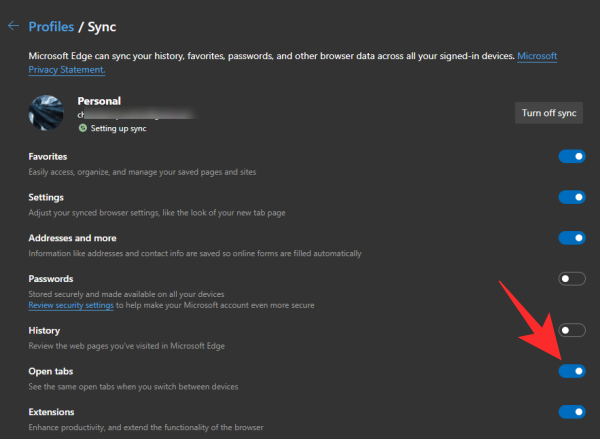Enable the Passwords sync toggle
The width and height of the screenshot is (600, 439).
572,279
